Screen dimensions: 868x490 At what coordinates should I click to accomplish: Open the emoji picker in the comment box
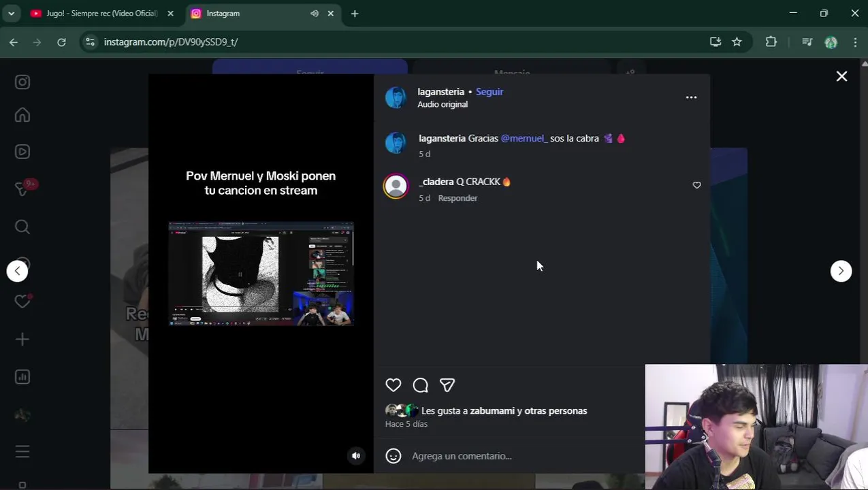click(x=393, y=456)
